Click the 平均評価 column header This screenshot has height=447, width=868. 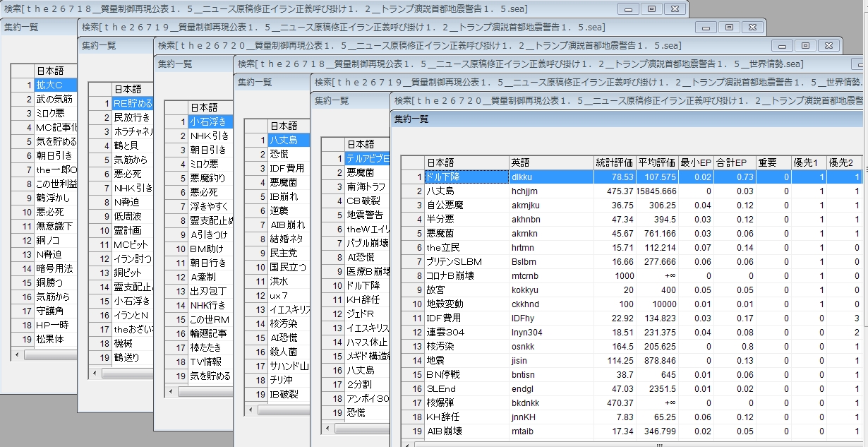click(x=657, y=163)
